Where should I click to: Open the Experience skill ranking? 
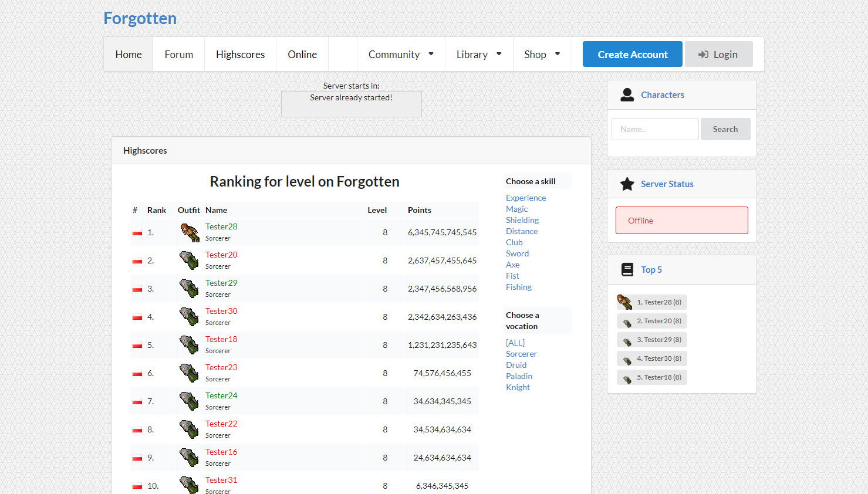pyautogui.click(x=525, y=198)
